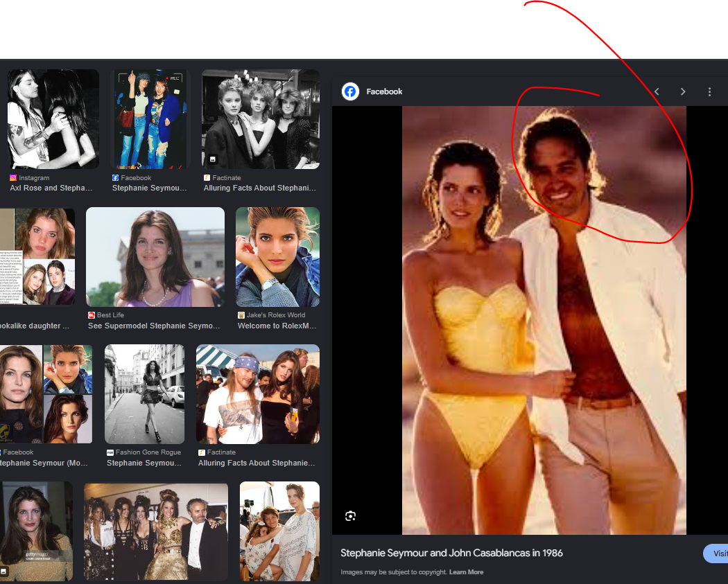The width and height of the screenshot is (728, 584).
Task: Select the denim jacket watch portrait thumbnail
Action: [277, 257]
